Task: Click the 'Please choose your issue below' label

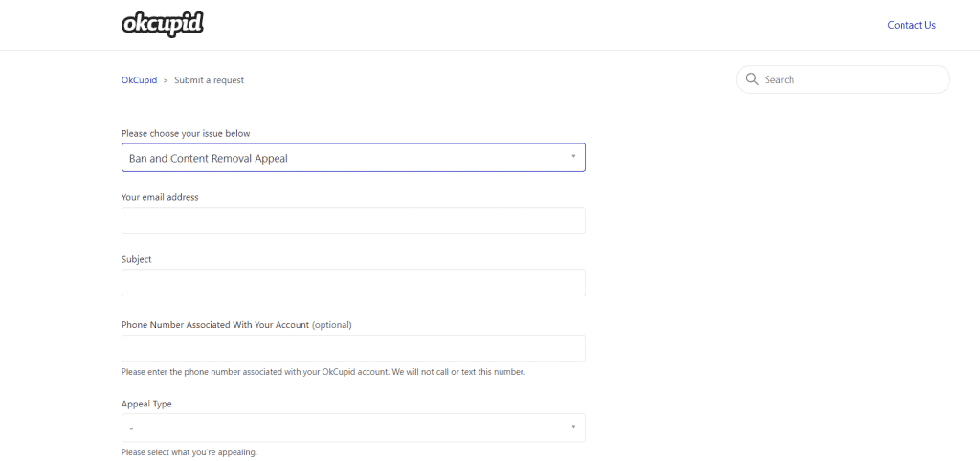Action: coord(186,133)
